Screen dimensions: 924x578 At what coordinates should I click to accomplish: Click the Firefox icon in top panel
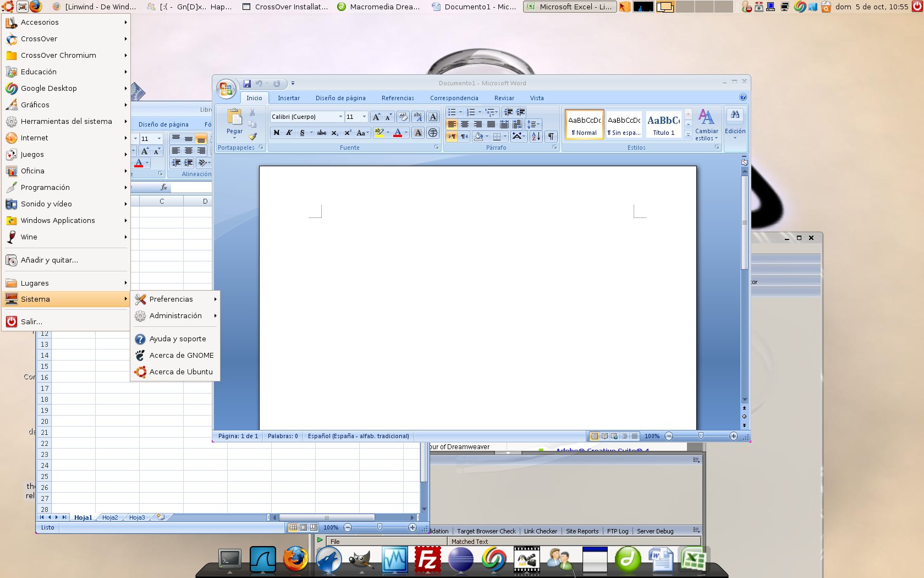click(36, 7)
